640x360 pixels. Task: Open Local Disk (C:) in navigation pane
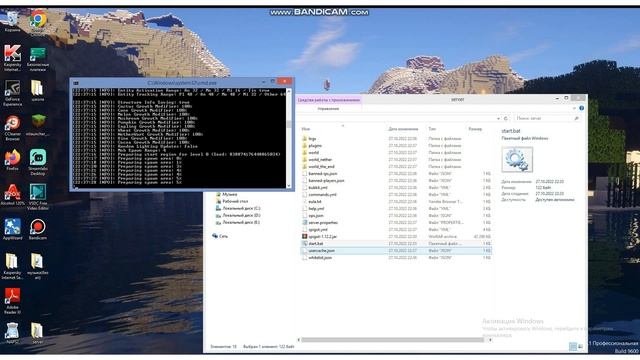point(238,208)
